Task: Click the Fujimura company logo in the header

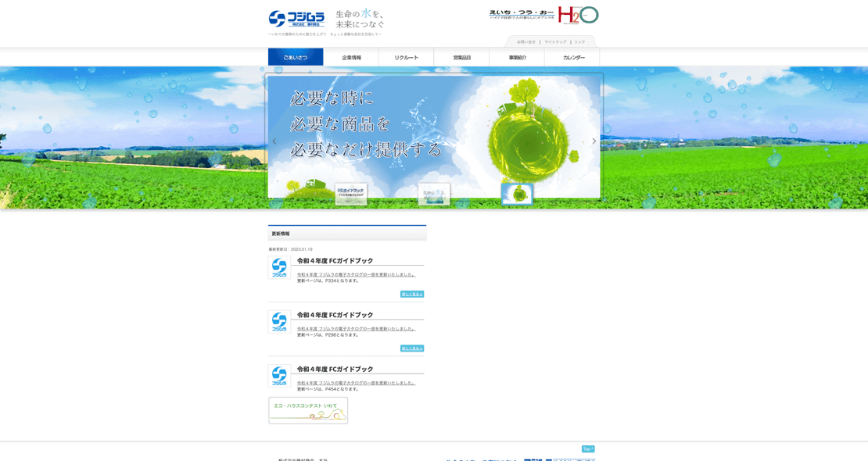Action: click(x=296, y=19)
